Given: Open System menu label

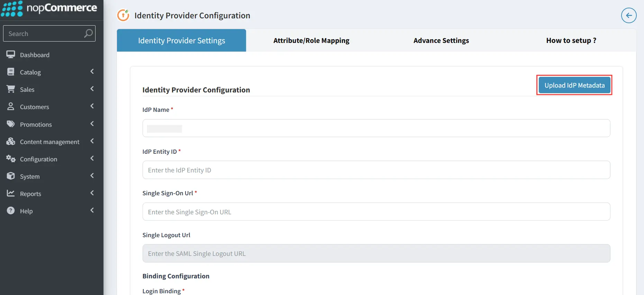Looking at the screenshot, I should (x=30, y=177).
